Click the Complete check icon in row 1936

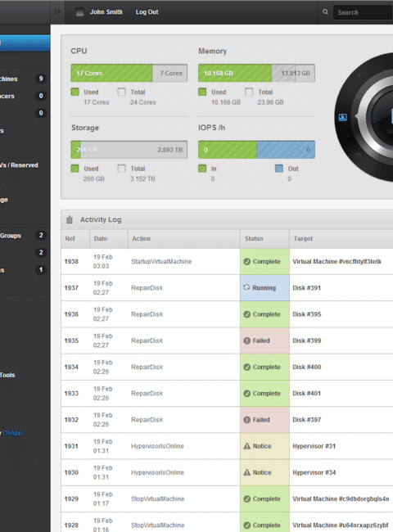(247, 314)
